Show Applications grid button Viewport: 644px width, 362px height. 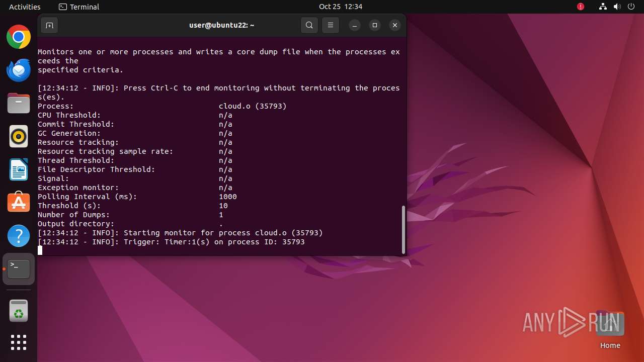[x=19, y=342]
